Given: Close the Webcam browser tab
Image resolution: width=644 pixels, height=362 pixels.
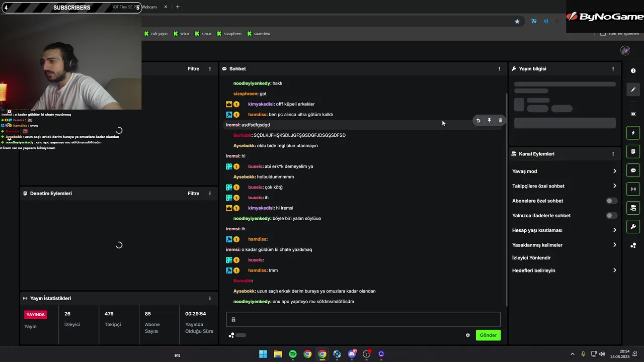Looking at the screenshot, I should pos(166,7).
